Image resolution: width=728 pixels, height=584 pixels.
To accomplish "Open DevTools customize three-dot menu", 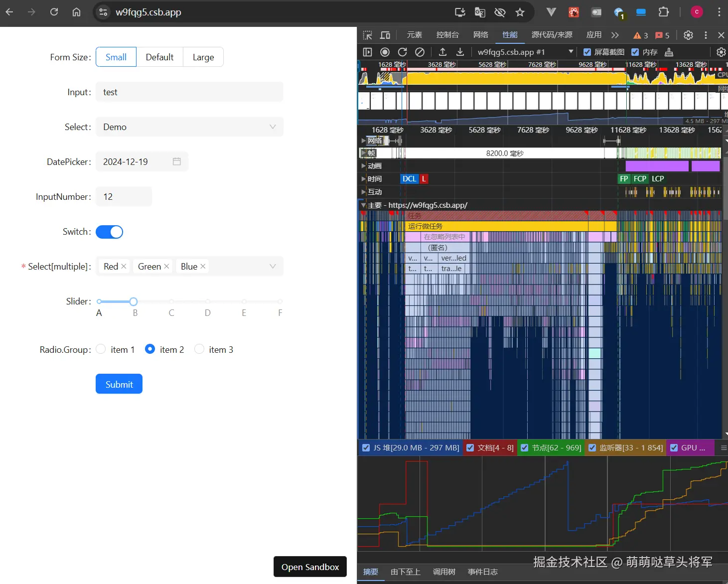I will [706, 35].
